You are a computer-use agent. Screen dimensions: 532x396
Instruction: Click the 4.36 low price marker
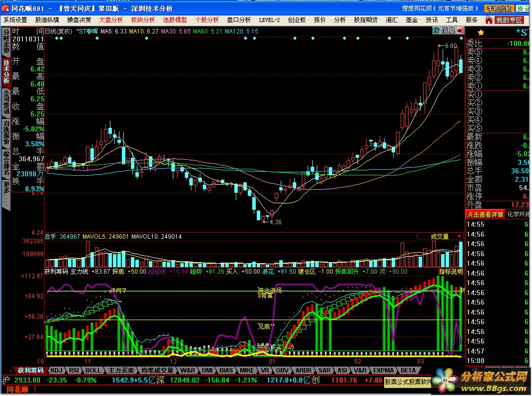(272, 222)
